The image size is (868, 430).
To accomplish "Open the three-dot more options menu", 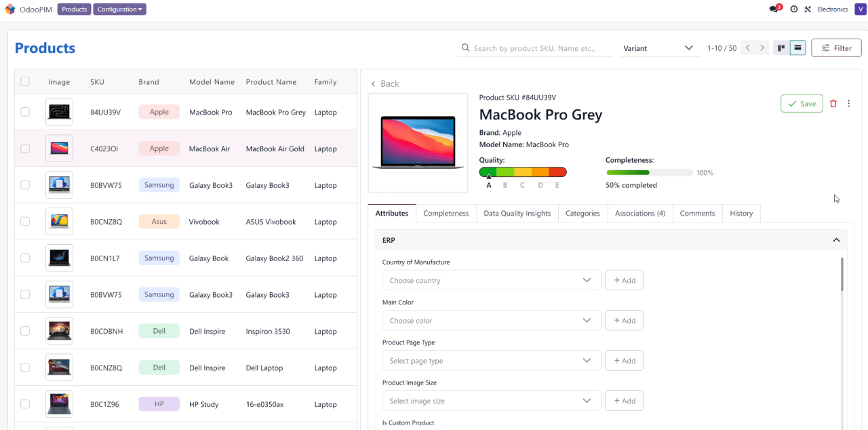I will [x=849, y=104].
